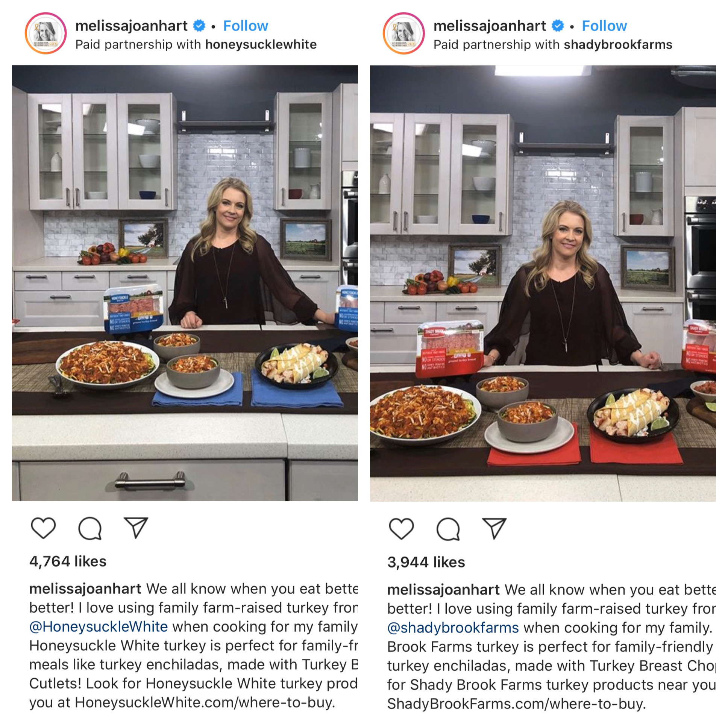This screenshot has height=728, width=728.
Task: Like the shadybrookfarms post with heart icon
Action: 401,529
